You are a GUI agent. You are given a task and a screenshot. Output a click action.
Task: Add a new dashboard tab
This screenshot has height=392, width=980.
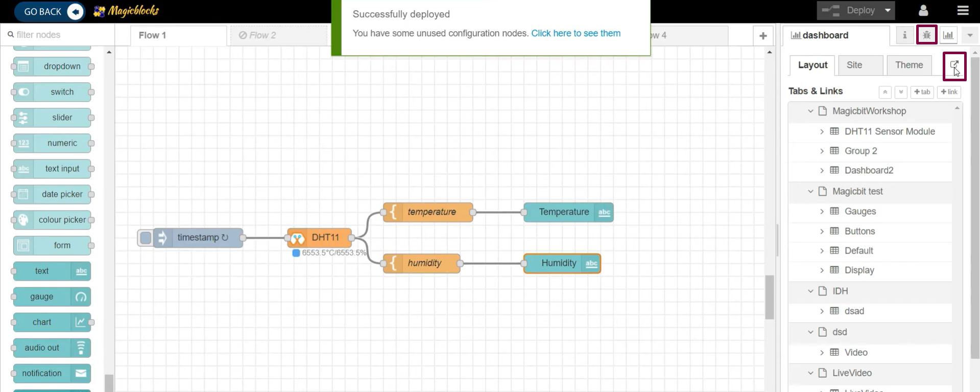pyautogui.click(x=922, y=92)
